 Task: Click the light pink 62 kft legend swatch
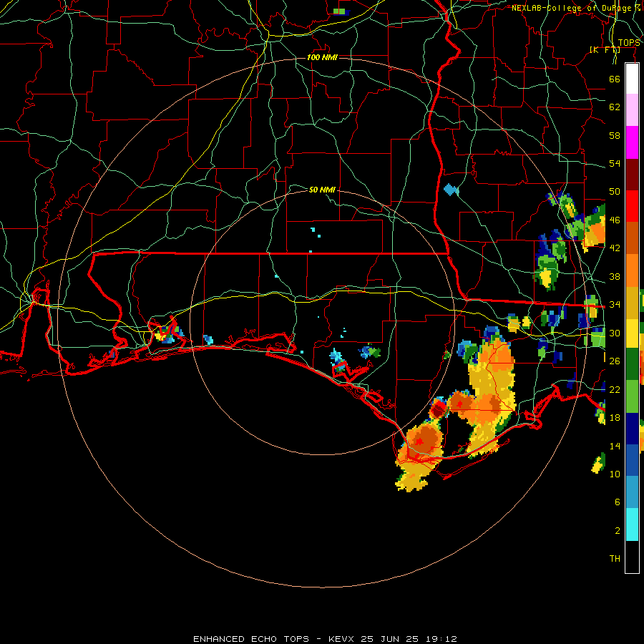pos(632,110)
